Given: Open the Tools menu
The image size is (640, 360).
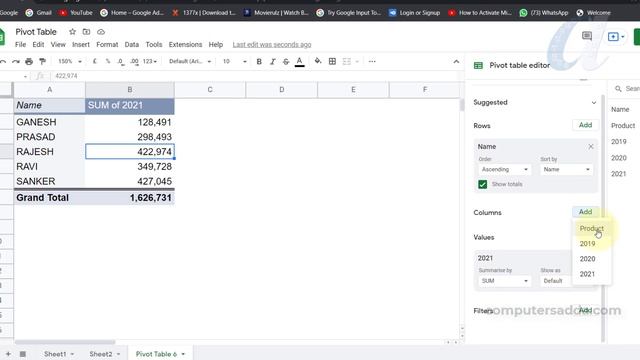Looking at the screenshot, I should pyautogui.click(x=154, y=44).
